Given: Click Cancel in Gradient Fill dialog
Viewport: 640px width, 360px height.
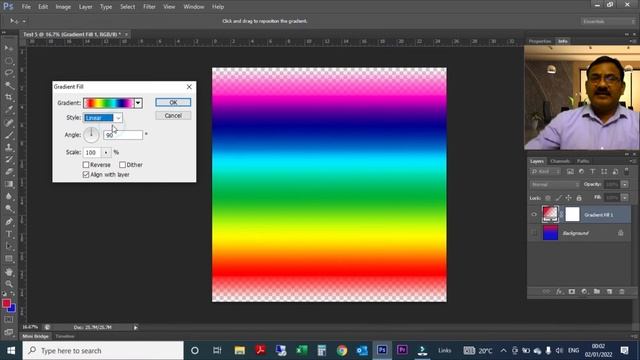Looking at the screenshot, I should click(x=173, y=116).
